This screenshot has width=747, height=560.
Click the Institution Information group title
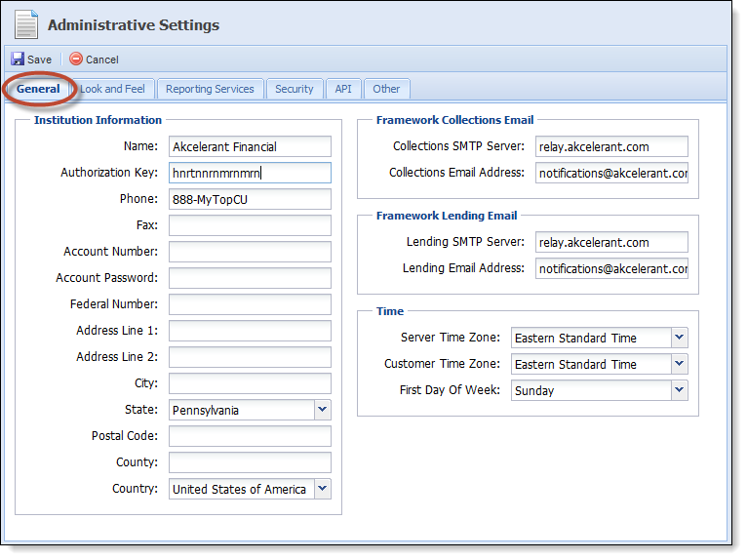[x=98, y=120]
